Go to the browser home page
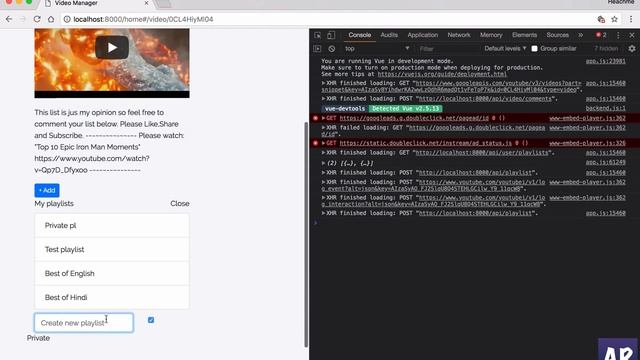 [x=51, y=19]
